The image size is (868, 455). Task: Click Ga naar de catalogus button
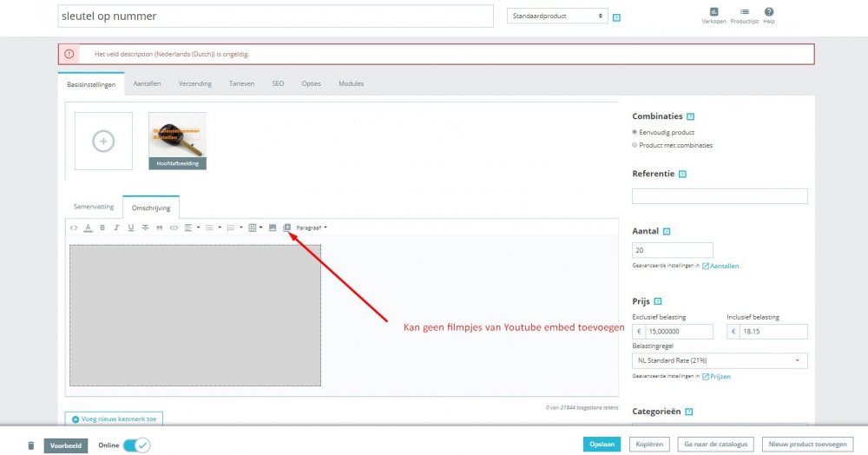pyautogui.click(x=716, y=445)
